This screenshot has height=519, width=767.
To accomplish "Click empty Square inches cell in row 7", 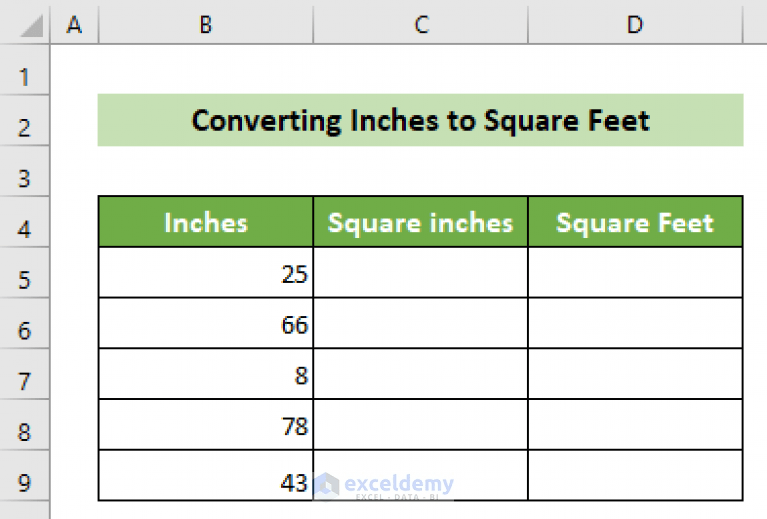I will pos(421,374).
